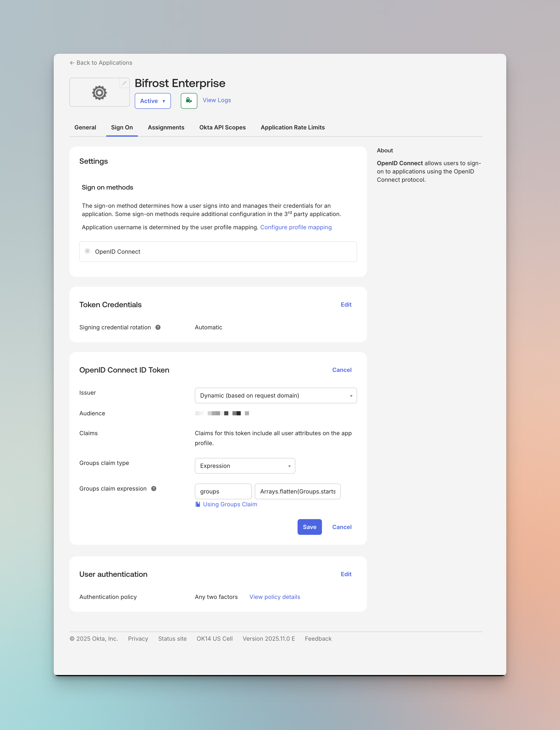Click View Logs for Bifrost Enterprise

(x=216, y=100)
